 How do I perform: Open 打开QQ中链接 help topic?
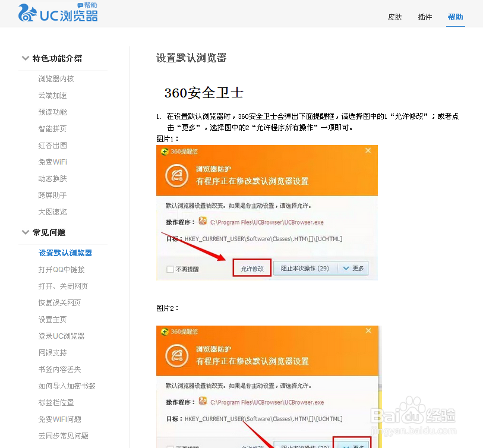point(62,270)
